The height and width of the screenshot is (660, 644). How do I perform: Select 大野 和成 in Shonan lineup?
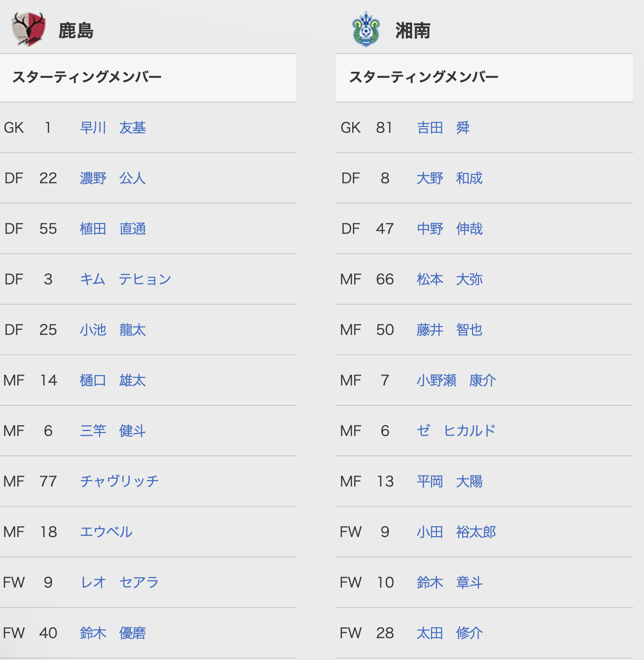450,178
